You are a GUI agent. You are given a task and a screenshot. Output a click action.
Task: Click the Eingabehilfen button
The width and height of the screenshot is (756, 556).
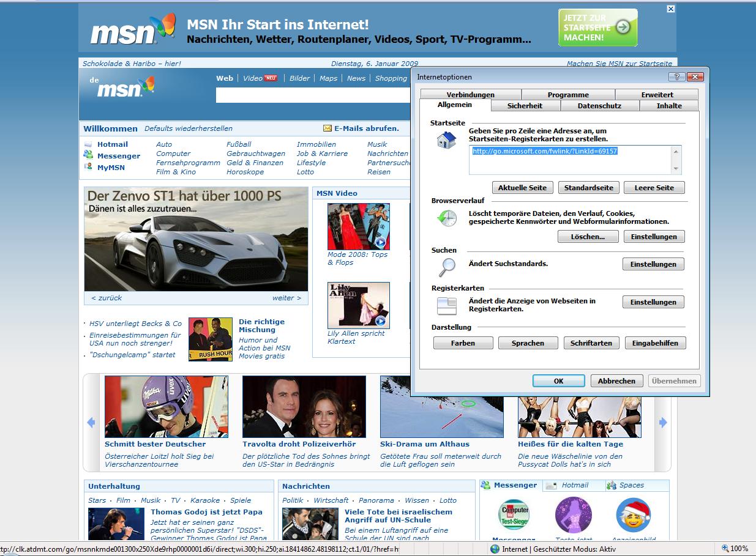[x=655, y=343]
